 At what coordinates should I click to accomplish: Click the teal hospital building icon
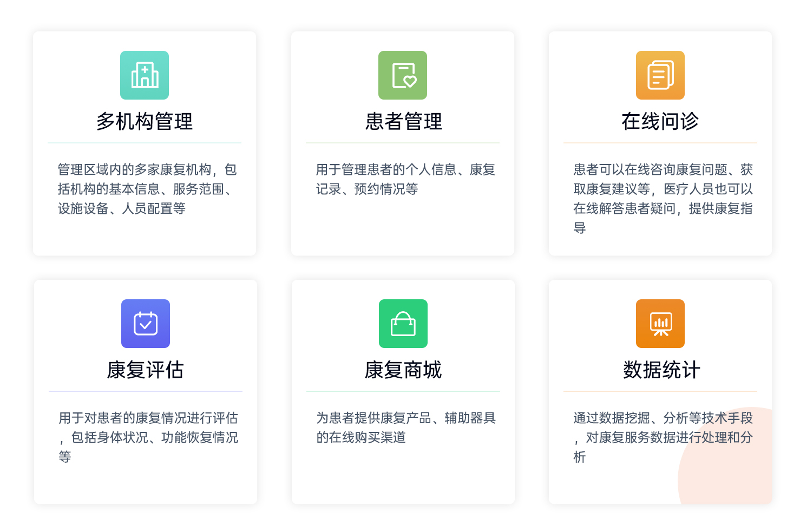(145, 75)
